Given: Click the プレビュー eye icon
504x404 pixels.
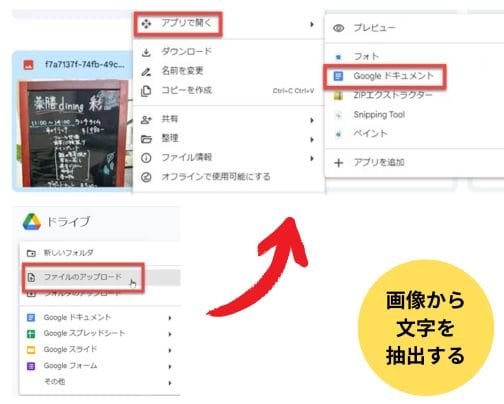Looking at the screenshot, I should pos(338,28).
